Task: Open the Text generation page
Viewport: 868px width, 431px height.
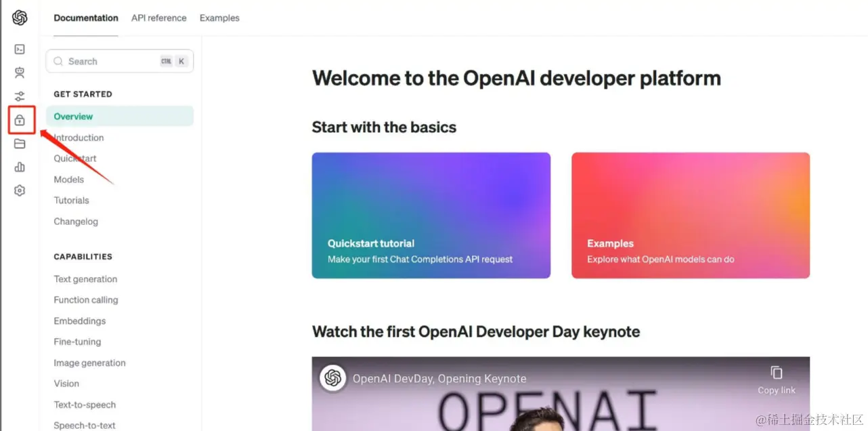Action: pyautogui.click(x=85, y=279)
